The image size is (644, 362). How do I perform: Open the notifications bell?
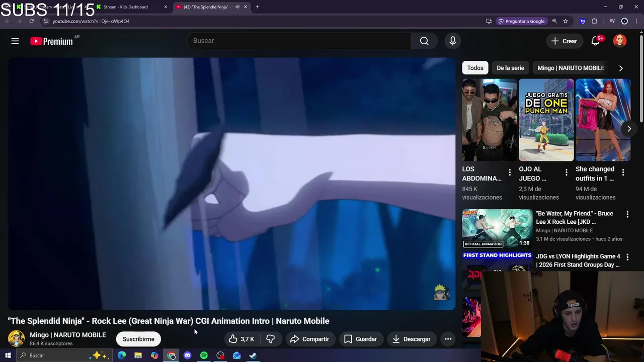pos(596,41)
